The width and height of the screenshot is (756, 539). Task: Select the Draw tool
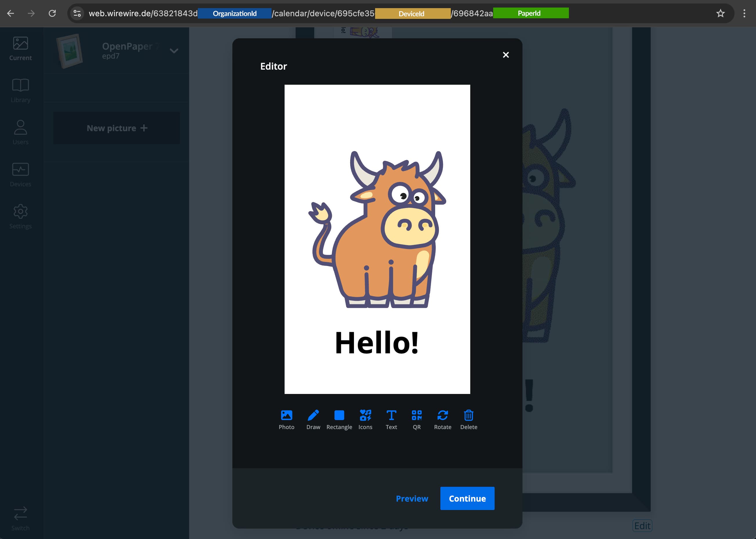[313, 419]
